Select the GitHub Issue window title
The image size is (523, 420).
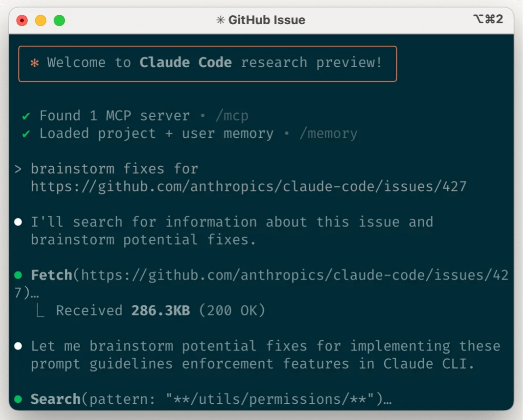267,20
